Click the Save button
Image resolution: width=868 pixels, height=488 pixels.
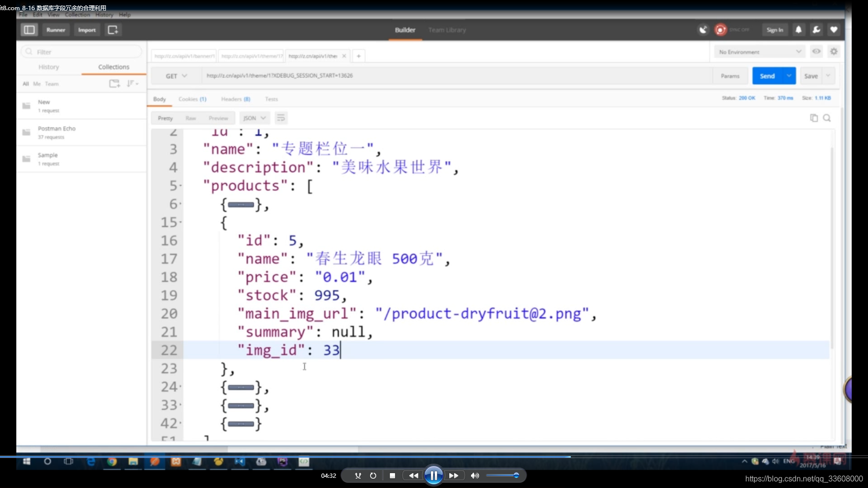(811, 76)
